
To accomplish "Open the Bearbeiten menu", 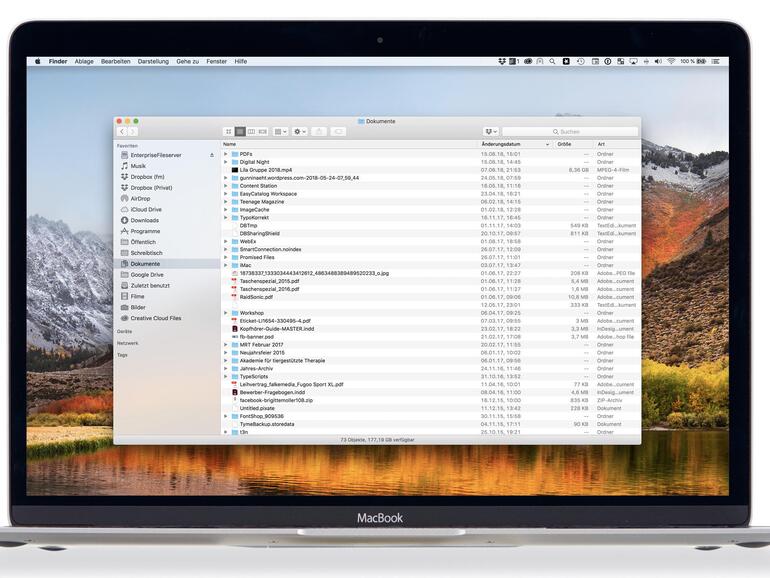I will (115, 61).
